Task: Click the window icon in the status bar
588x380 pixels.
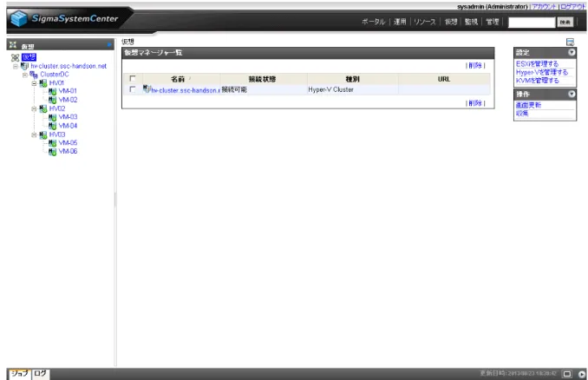Action: pyautogui.click(x=567, y=374)
